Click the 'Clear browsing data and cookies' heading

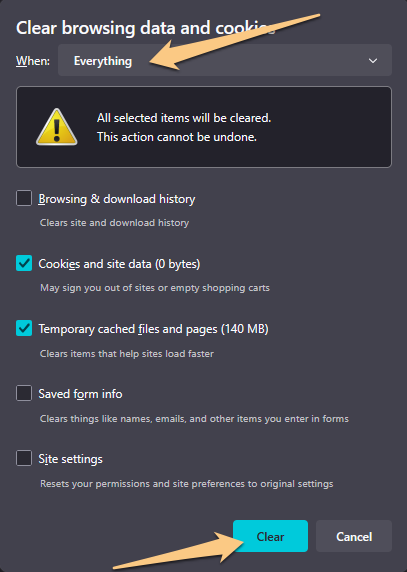point(145,28)
